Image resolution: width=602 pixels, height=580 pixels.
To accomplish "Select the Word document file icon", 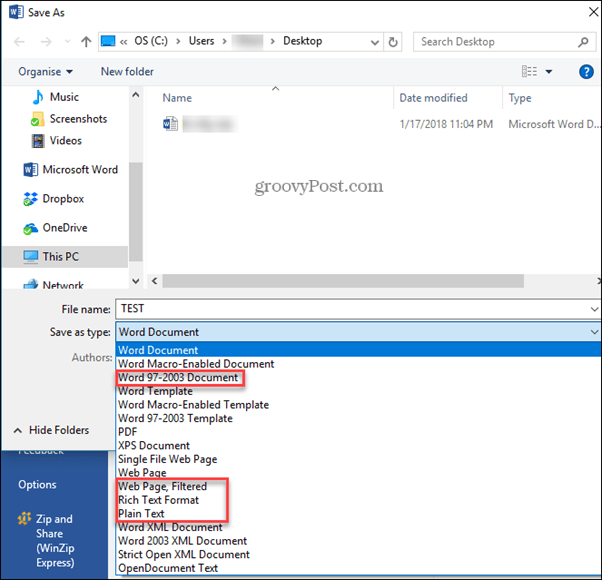I will coord(170,124).
